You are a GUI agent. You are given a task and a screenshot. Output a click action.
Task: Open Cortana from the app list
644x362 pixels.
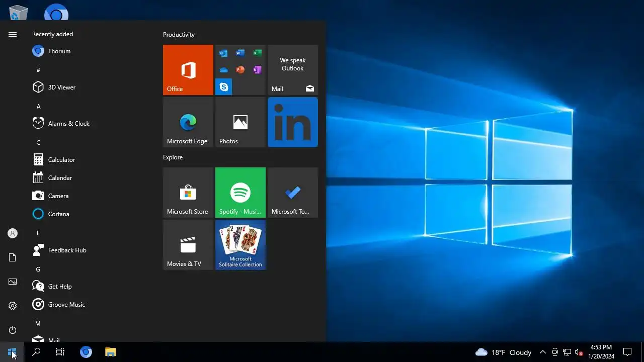point(91,214)
